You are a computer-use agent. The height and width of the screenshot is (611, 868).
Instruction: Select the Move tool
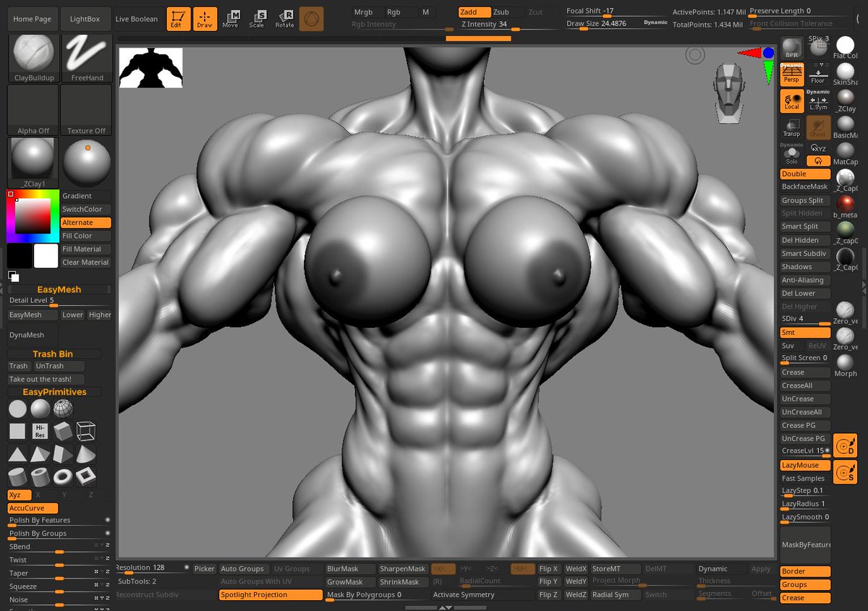point(231,20)
